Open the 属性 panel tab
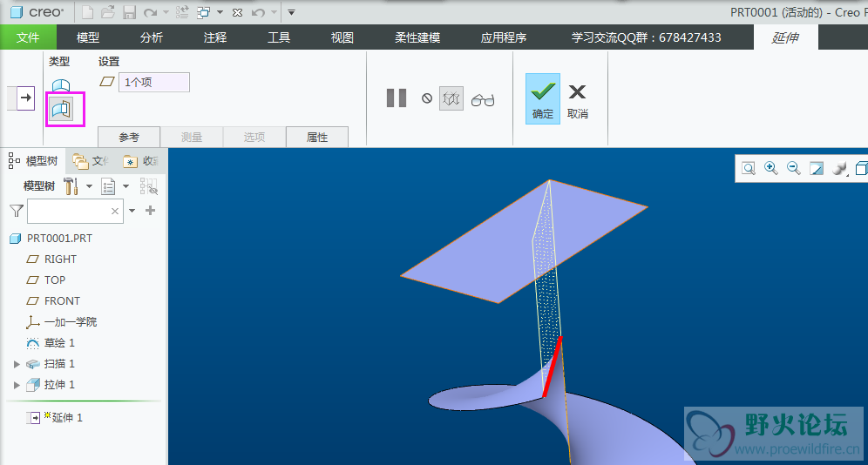The width and height of the screenshot is (868, 465). point(317,137)
